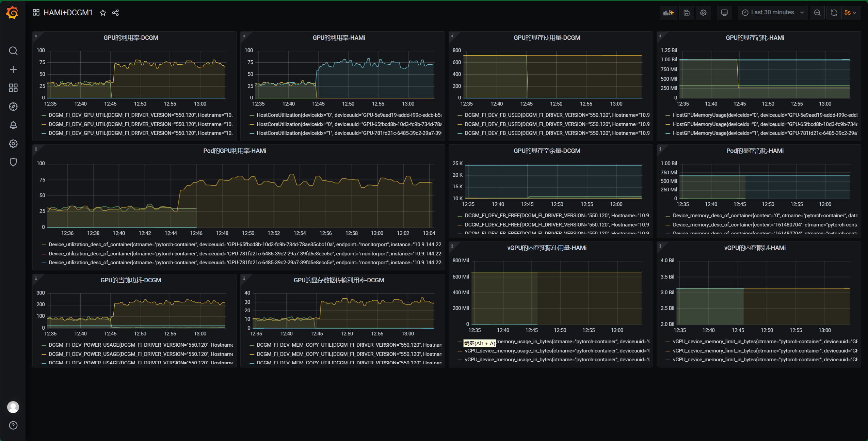Click info icon on GPU的当前功耗-DCGM panel
The height and width of the screenshot is (441, 868).
click(36, 278)
